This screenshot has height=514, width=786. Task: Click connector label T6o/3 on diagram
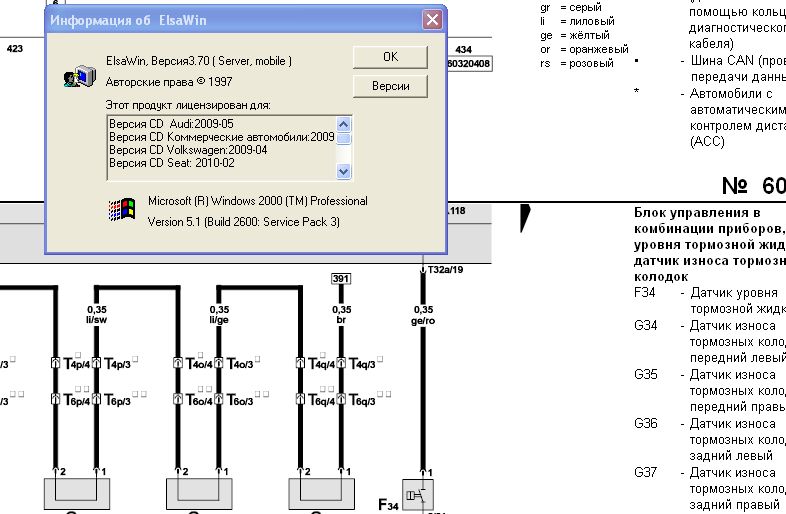point(240,400)
